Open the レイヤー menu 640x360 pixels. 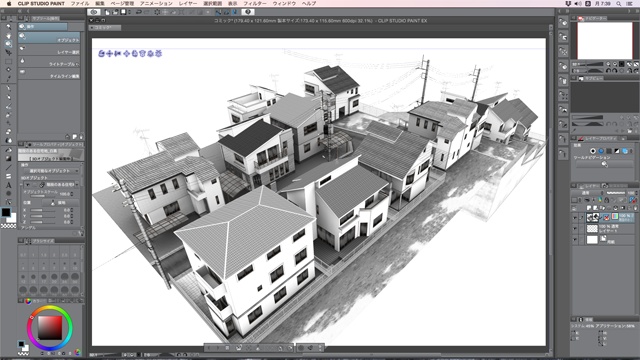pos(188,3)
